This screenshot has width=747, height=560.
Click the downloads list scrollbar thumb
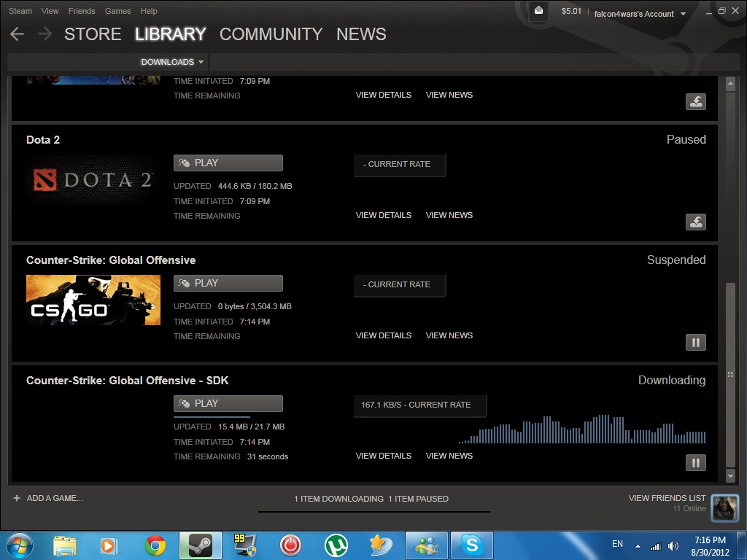click(x=730, y=375)
